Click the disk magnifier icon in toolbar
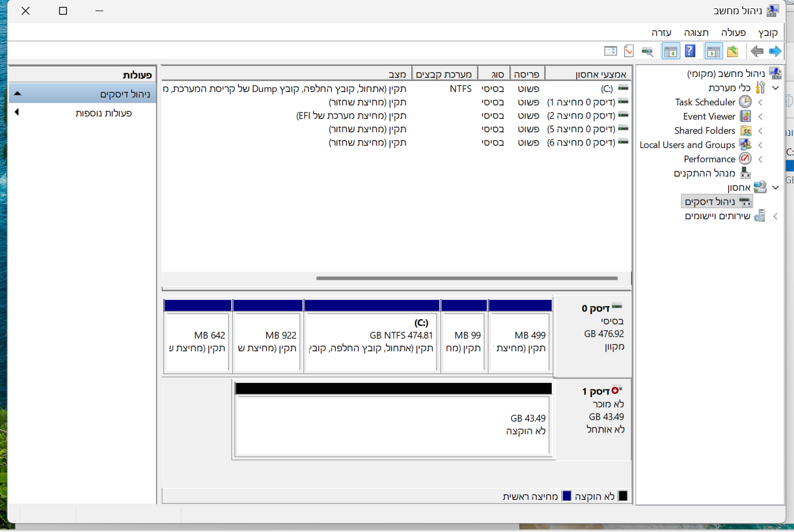Viewport: 794px width, 532px height. coord(647,51)
